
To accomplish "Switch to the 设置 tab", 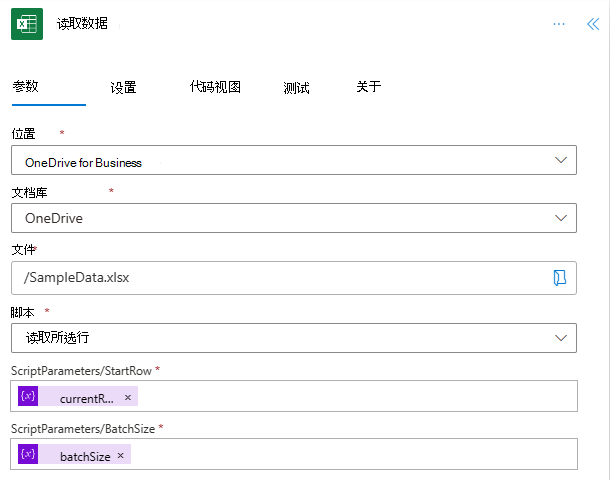I will (123, 87).
